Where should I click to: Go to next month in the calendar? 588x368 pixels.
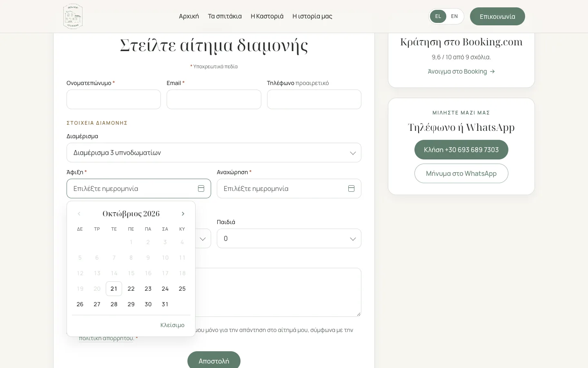[x=183, y=214]
